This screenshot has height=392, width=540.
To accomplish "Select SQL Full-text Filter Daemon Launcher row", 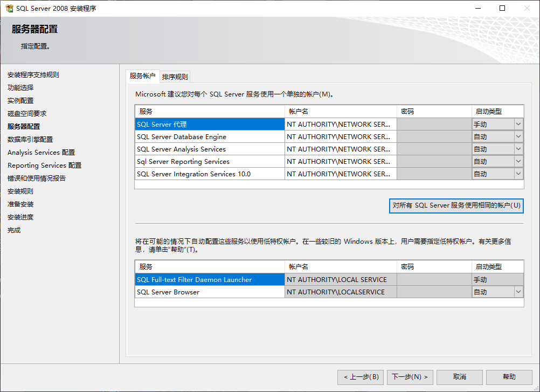I will [210, 280].
